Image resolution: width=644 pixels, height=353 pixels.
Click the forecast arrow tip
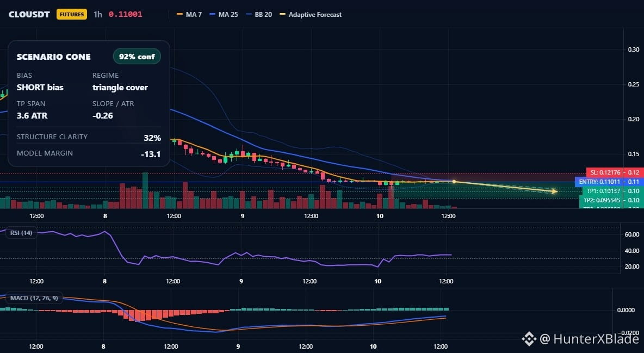(x=555, y=191)
